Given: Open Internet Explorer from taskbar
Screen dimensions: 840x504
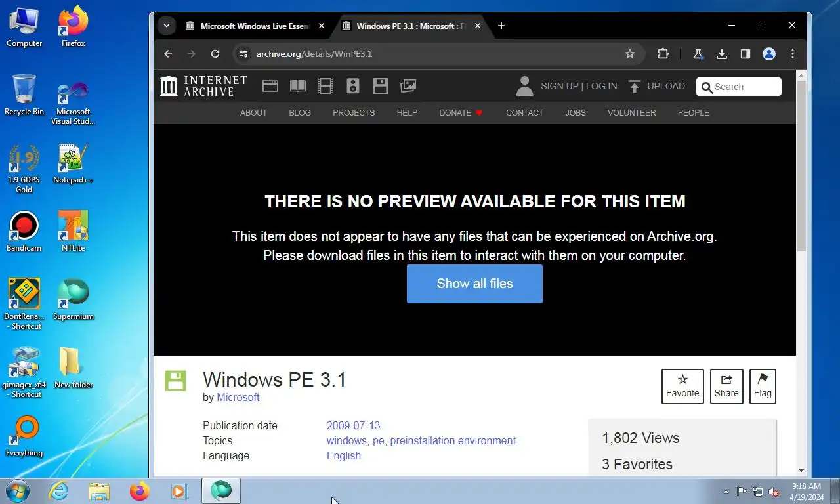Looking at the screenshot, I should [58, 491].
